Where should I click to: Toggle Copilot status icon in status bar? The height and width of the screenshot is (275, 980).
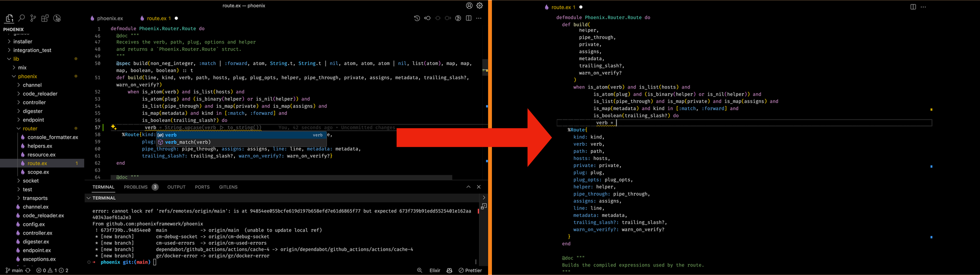tap(449, 270)
